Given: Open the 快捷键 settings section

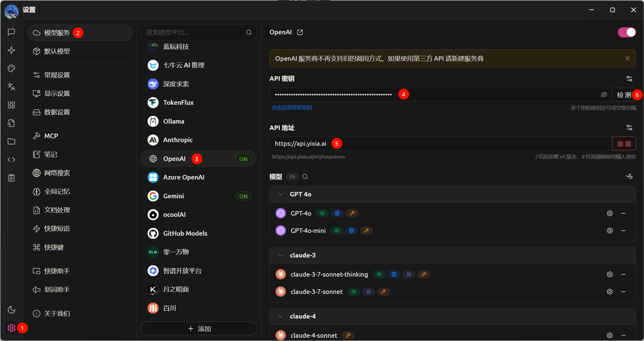Looking at the screenshot, I should click(80, 247).
